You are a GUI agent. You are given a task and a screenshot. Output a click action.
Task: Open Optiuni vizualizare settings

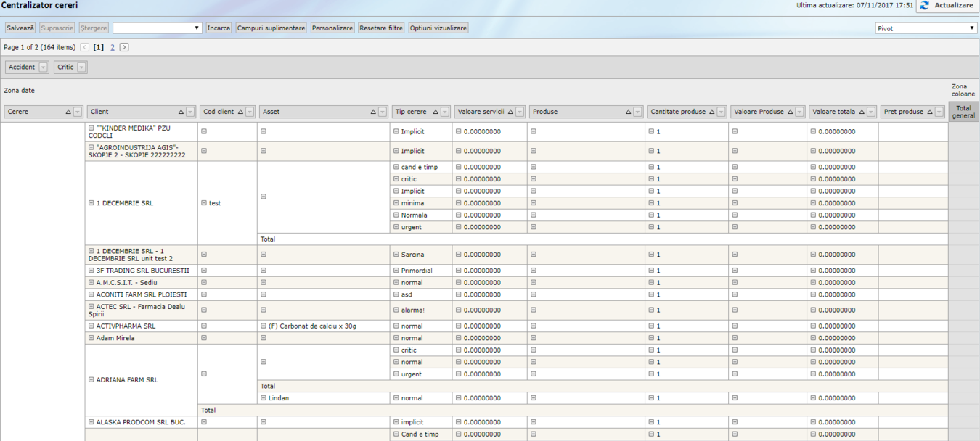pos(438,28)
